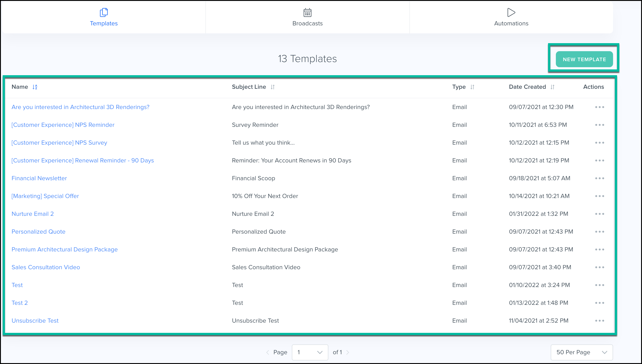Open actions menu for Test 2 row

click(599, 303)
